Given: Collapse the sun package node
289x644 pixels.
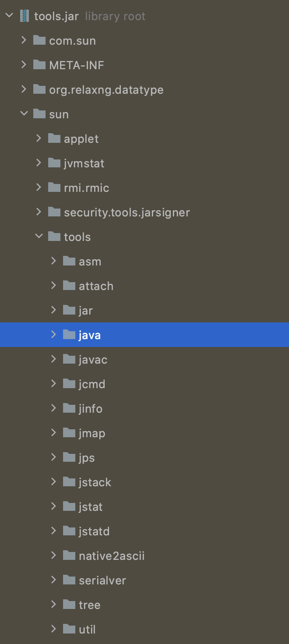Looking at the screenshot, I should pos(24,114).
